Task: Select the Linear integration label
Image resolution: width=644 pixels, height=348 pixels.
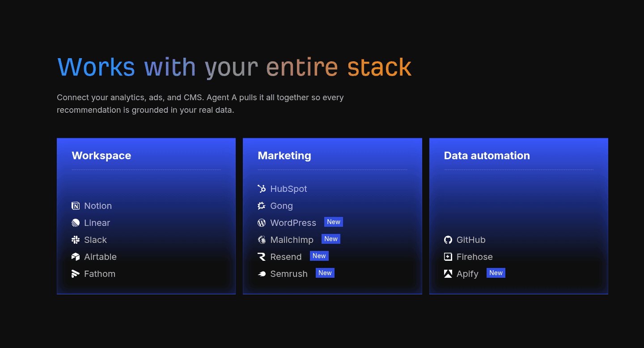Action: [97, 223]
